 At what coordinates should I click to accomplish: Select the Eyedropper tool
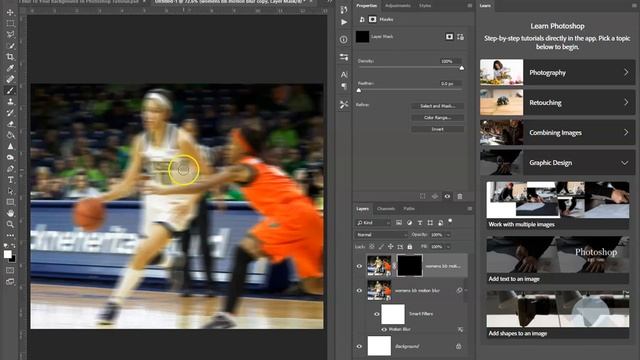[10, 68]
